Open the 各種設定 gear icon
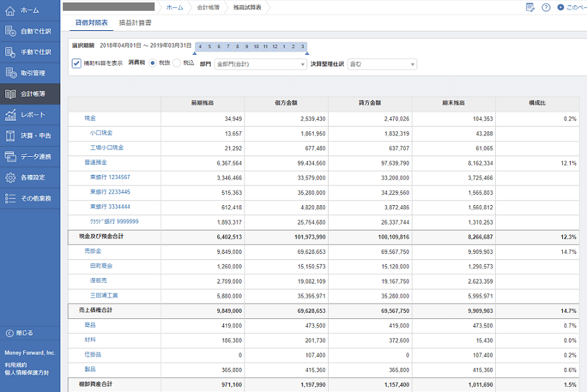 click(x=10, y=178)
